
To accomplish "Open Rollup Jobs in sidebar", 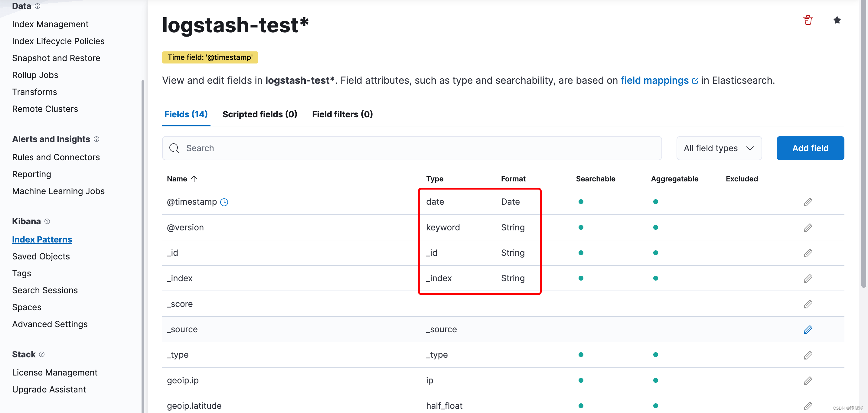I will [x=35, y=75].
